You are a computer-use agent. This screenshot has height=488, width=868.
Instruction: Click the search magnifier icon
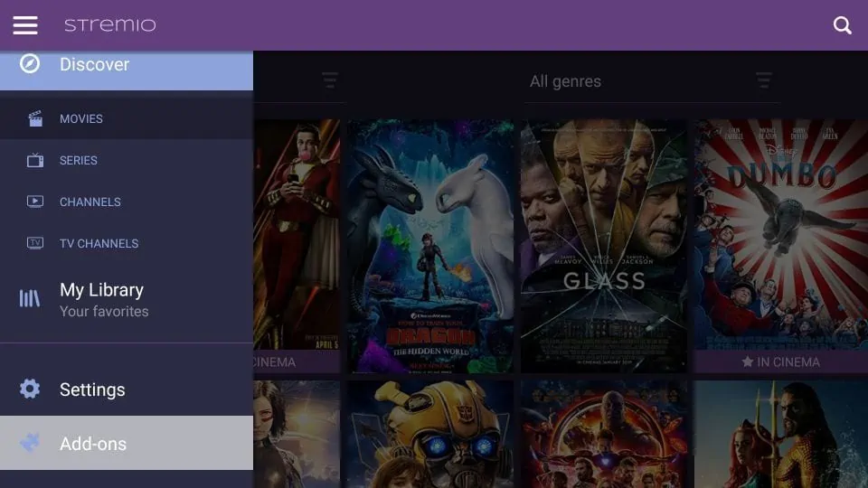(842, 25)
